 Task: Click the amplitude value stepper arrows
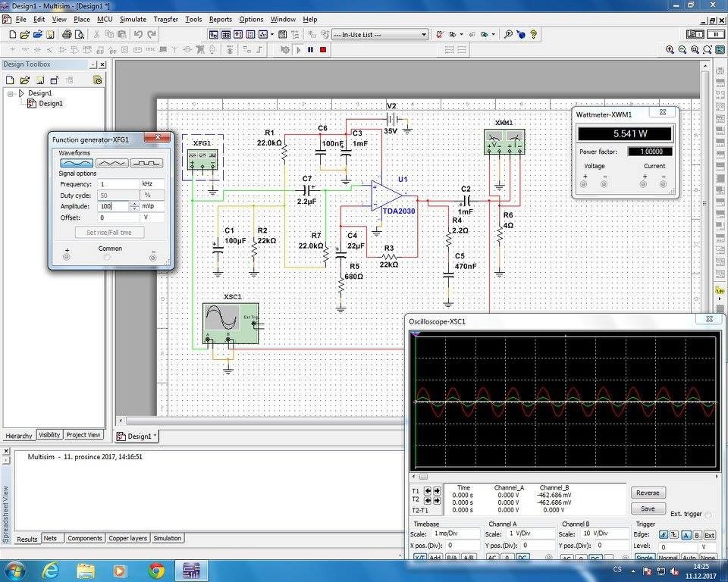(x=134, y=206)
